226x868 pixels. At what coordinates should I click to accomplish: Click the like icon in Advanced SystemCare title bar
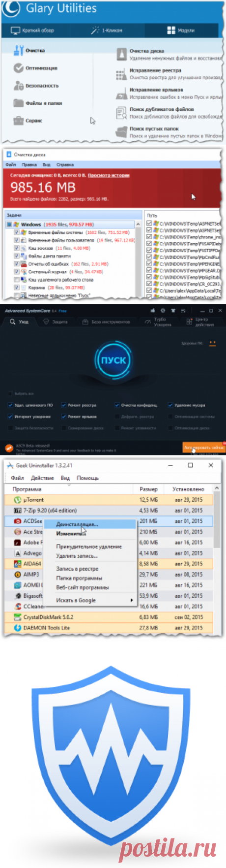pyautogui.click(x=153, y=311)
